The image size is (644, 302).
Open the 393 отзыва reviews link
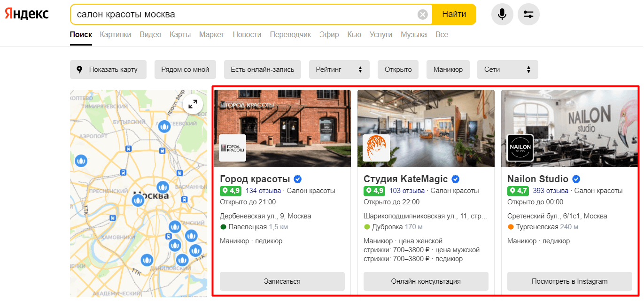(x=551, y=191)
